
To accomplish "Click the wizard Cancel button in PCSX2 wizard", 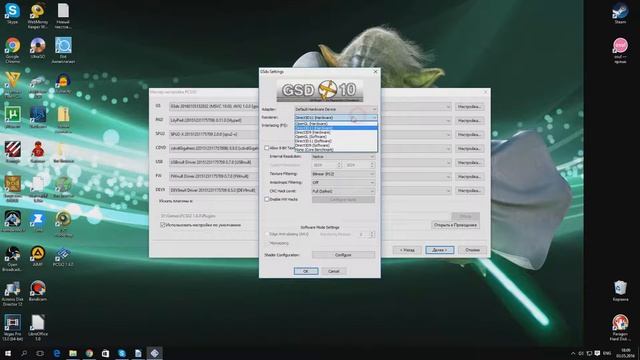I will pyautogui.click(x=472, y=250).
